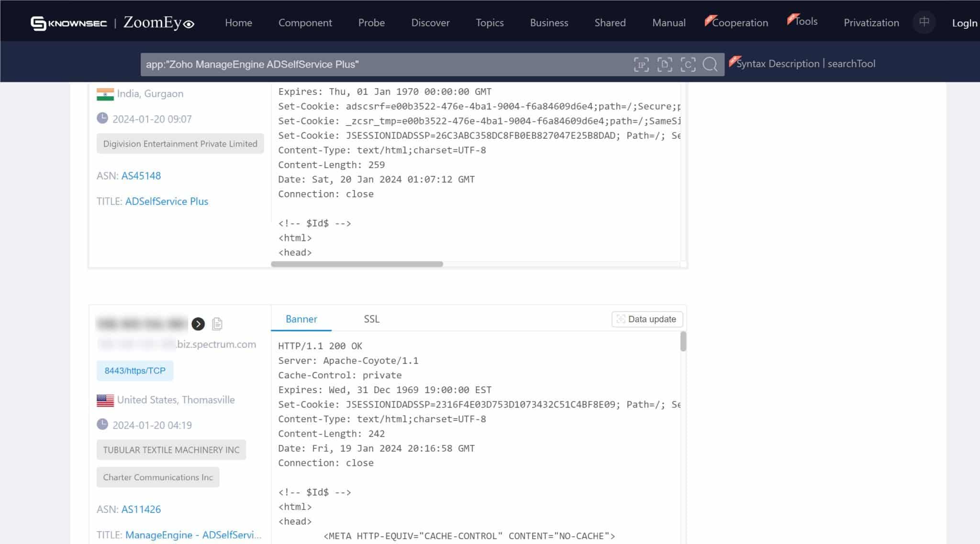Open the Discover menu item
This screenshot has width=980, height=544.
click(430, 23)
